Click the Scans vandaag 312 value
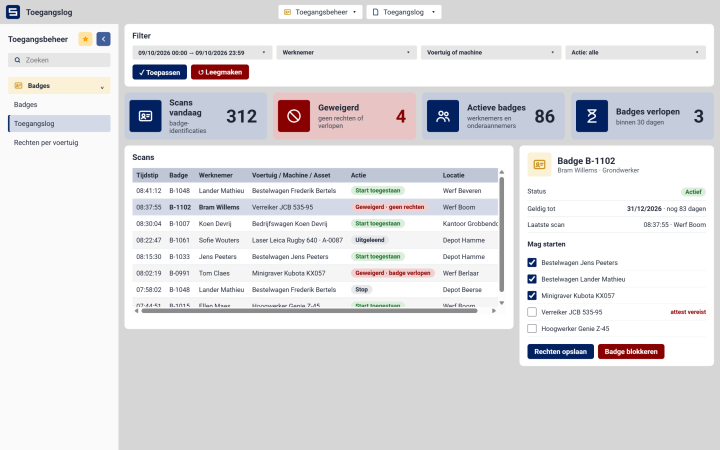Screen dimensions: 720x450 click(x=241, y=116)
